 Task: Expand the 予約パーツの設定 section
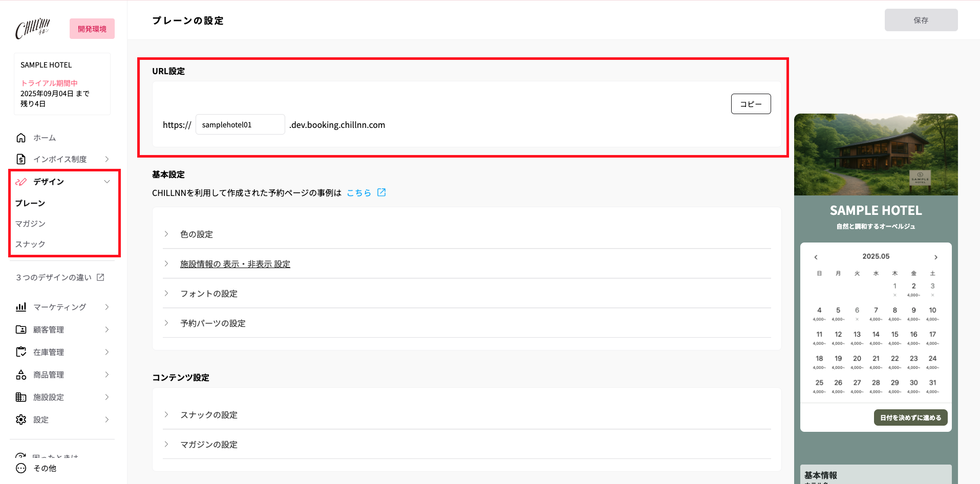[466, 323]
